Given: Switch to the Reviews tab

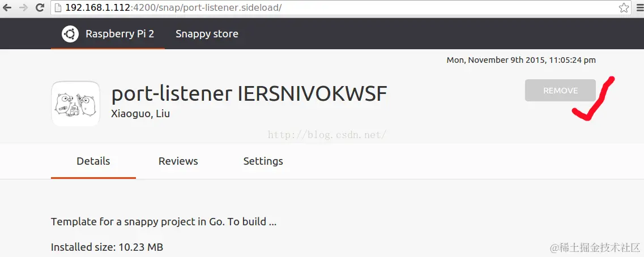Looking at the screenshot, I should click(178, 161).
